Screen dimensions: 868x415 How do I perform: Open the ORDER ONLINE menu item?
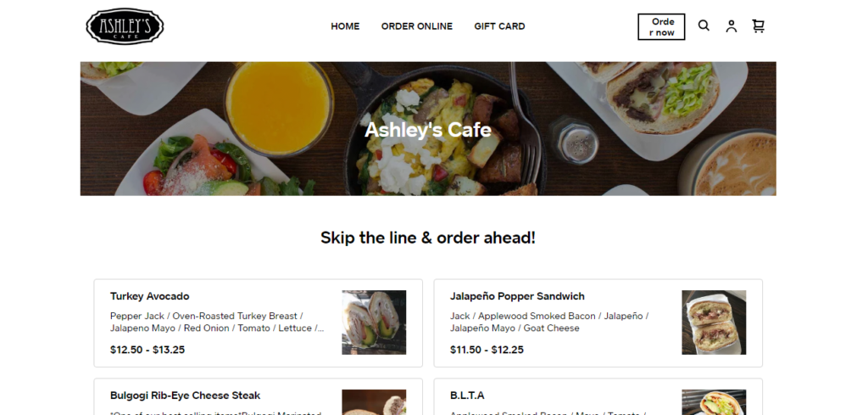(417, 26)
